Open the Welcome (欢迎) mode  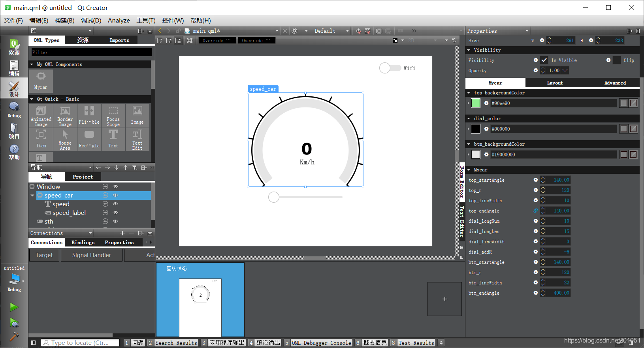(x=14, y=47)
